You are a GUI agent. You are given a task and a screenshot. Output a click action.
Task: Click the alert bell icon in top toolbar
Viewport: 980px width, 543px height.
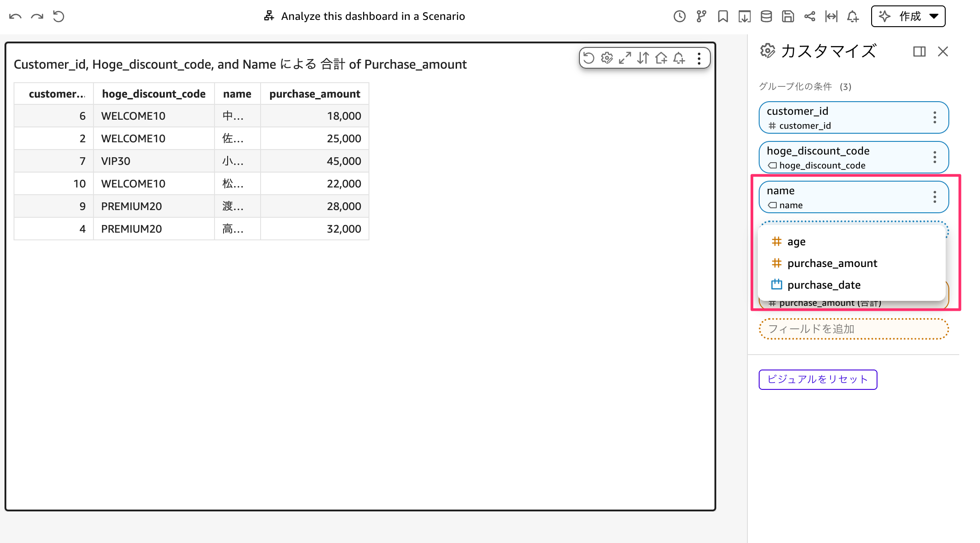853,17
